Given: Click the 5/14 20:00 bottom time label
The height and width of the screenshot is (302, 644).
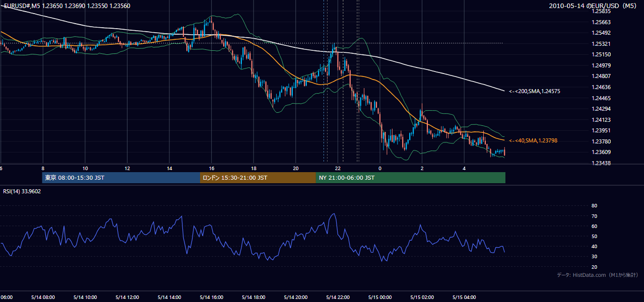Looking at the screenshot, I should [x=296, y=297].
